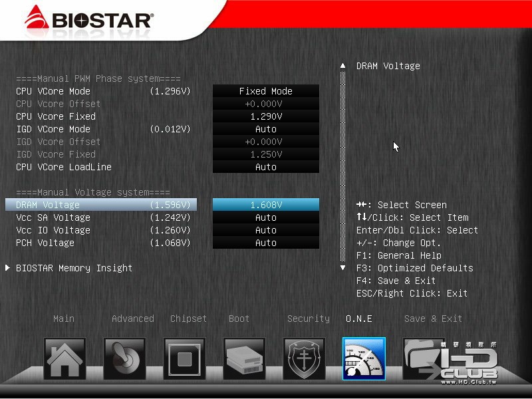Select the PCH Voltage row label
Viewport: 532px width, 399px height.
[45, 243]
